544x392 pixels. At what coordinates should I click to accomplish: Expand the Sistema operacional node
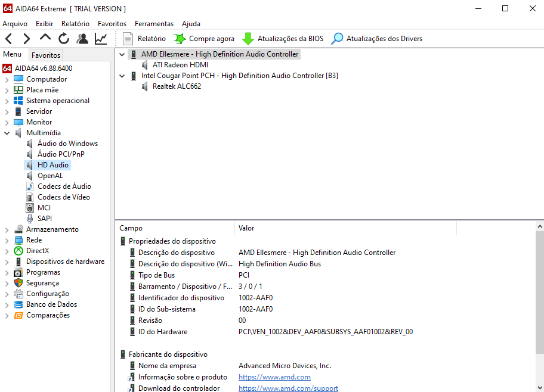[7, 101]
